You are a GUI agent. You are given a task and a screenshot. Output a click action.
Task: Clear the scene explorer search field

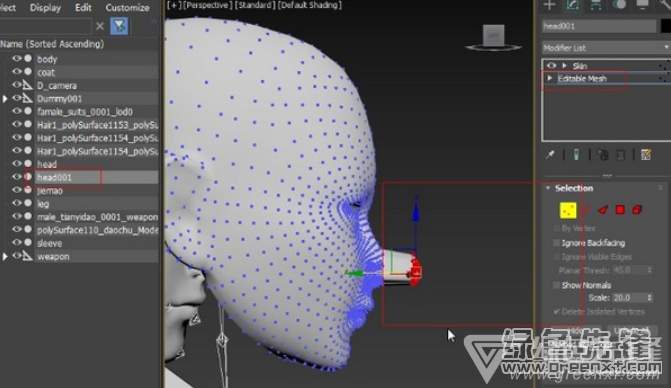coord(100,26)
